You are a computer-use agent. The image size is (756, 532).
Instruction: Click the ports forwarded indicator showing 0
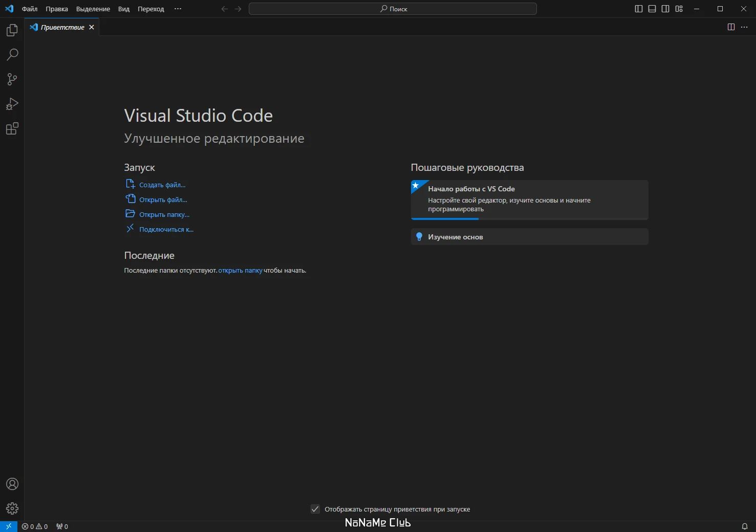click(x=62, y=526)
